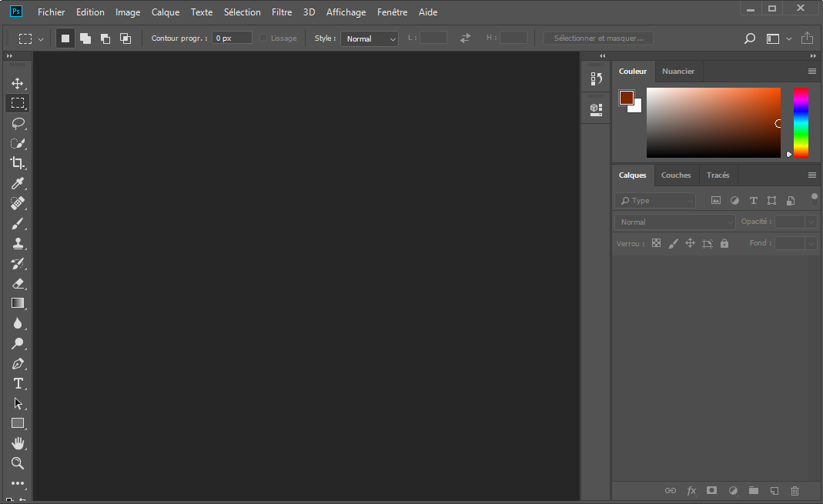
Task: Select the Dodge tool
Action: coord(17,343)
